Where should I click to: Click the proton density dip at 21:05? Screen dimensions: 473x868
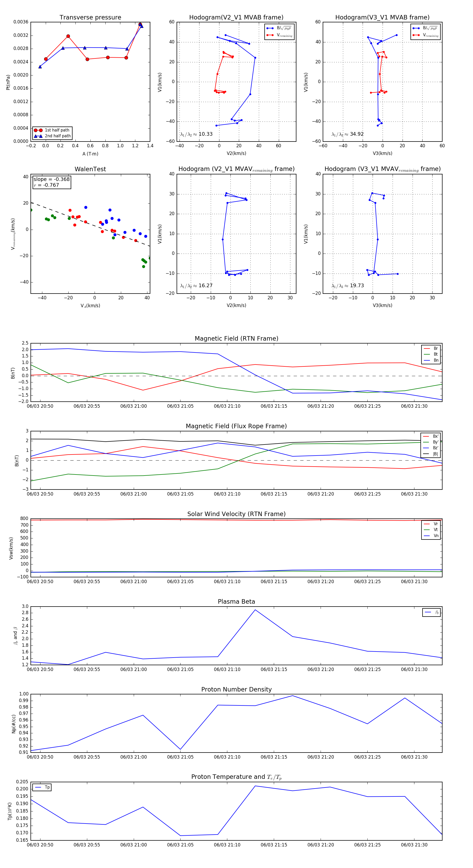click(181, 749)
